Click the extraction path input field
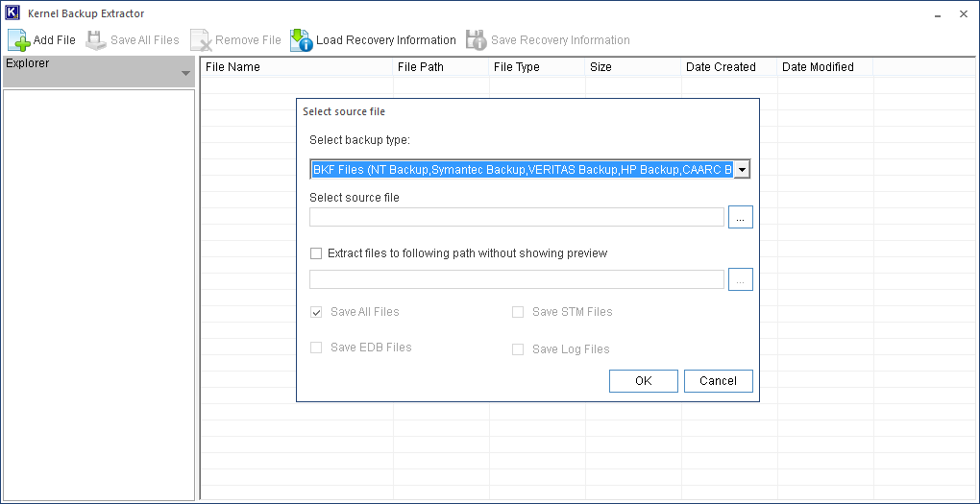Image resolution: width=980 pixels, height=504 pixels. 517,279
